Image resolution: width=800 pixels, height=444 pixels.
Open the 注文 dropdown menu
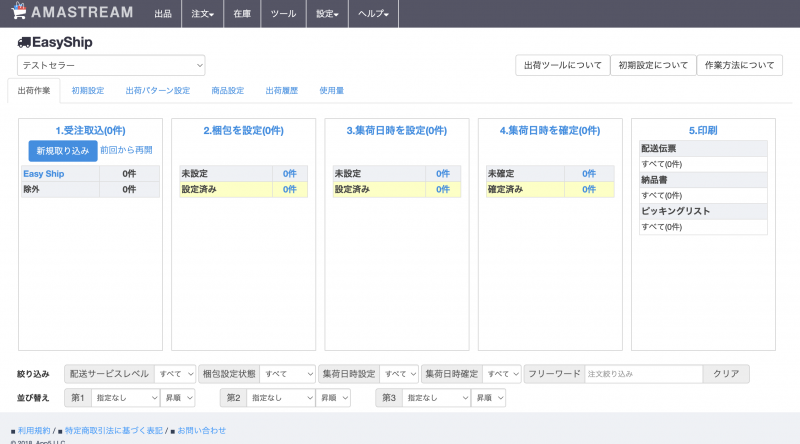[203, 14]
